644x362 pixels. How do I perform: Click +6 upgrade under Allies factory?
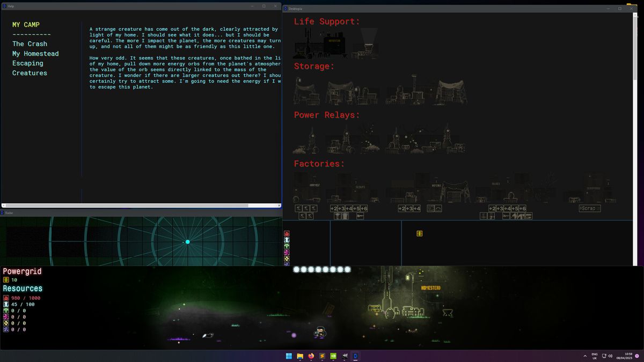click(523, 209)
